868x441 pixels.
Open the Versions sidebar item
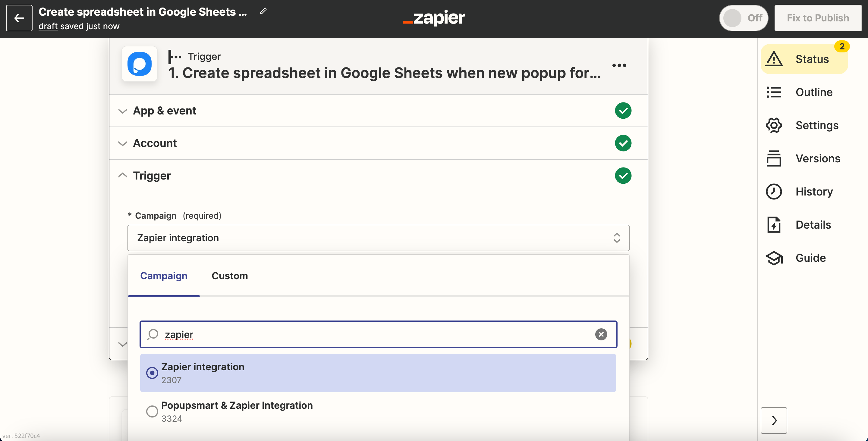point(804,158)
